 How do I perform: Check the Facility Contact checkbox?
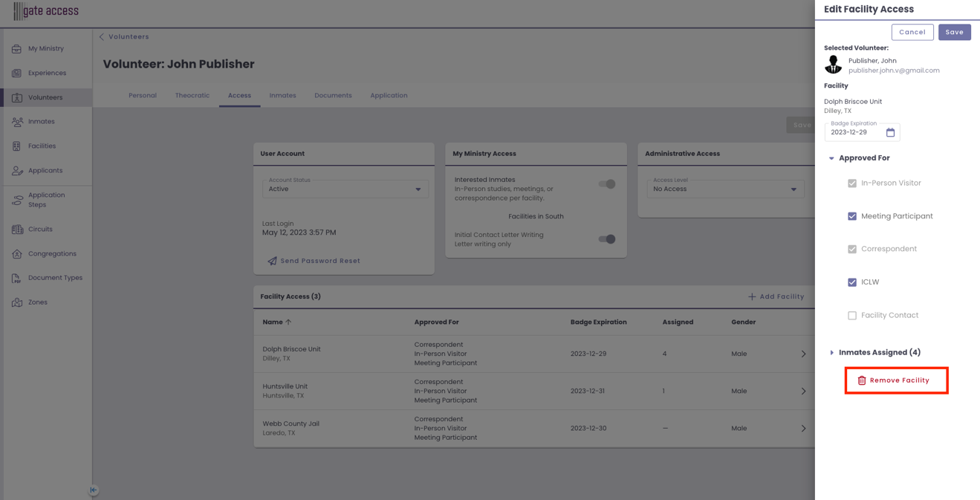(x=852, y=316)
